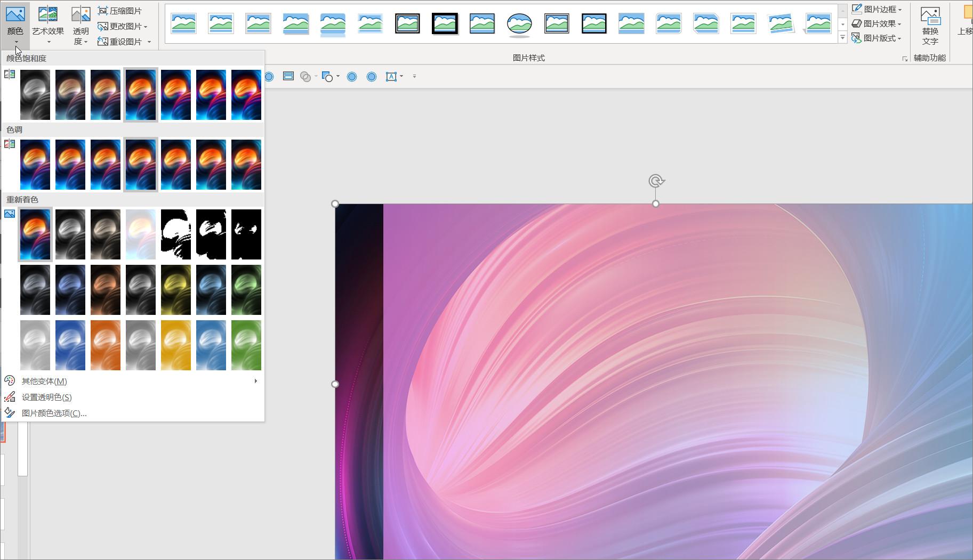The width and height of the screenshot is (973, 560).
Task: Apply black and white 25% recolor
Action: click(x=176, y=234)
